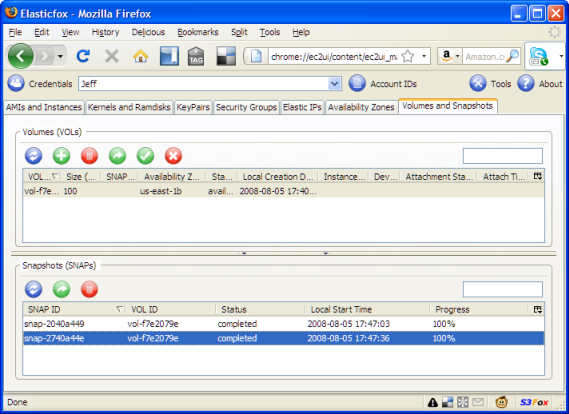Go to the Home page icon
The height and width of the screenshot is (414, 569).
point(140,56)
